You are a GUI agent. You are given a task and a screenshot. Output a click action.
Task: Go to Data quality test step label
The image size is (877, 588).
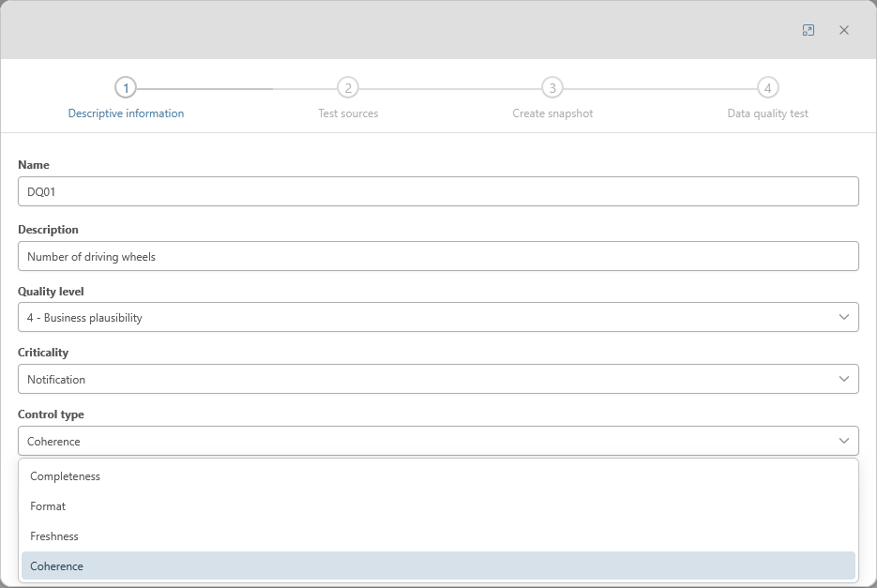pos(767,113)
